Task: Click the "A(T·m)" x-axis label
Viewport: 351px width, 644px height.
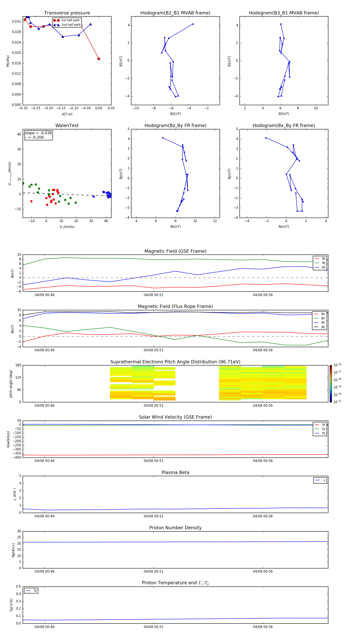Action: click(x=67, y=114)
